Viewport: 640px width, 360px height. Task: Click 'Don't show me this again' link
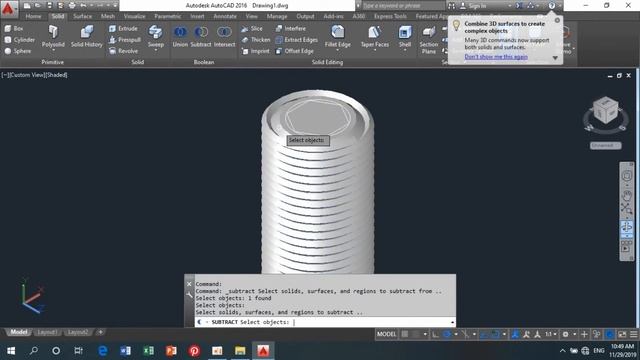[496, 57]
